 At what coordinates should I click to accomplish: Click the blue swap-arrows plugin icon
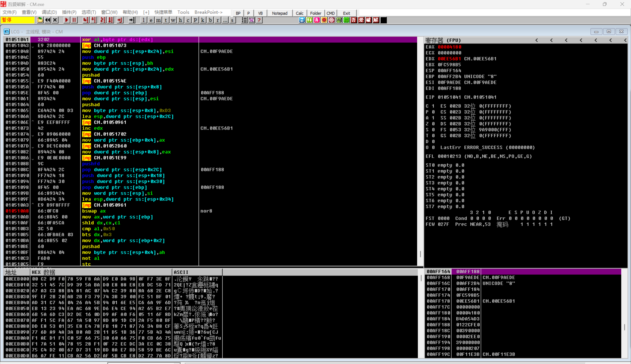coord(302,20)
